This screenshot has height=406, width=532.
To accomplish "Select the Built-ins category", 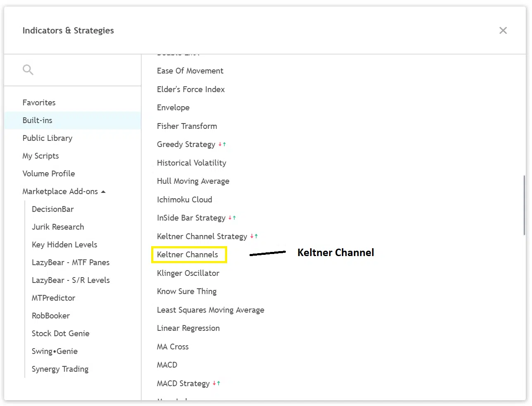I will click(37, 120).
